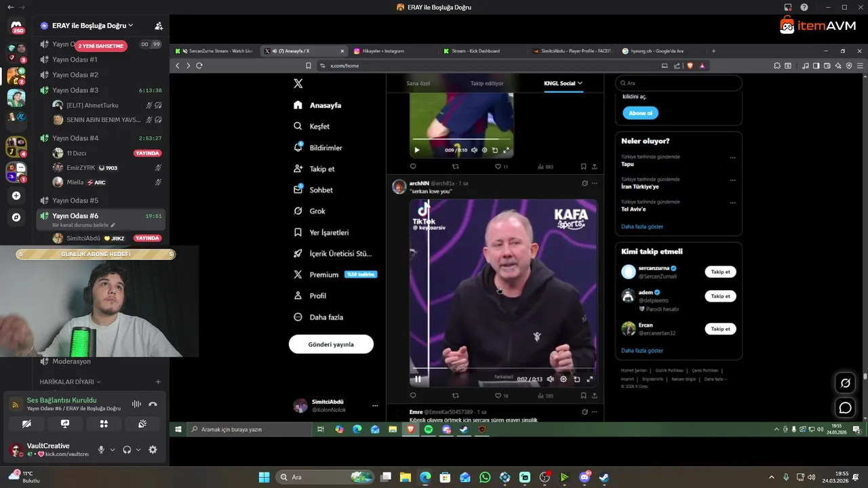868x488 pixels.
Task: Expand the ERAY ile Boşluğa Doğru server menu
Action: [93, 26]
